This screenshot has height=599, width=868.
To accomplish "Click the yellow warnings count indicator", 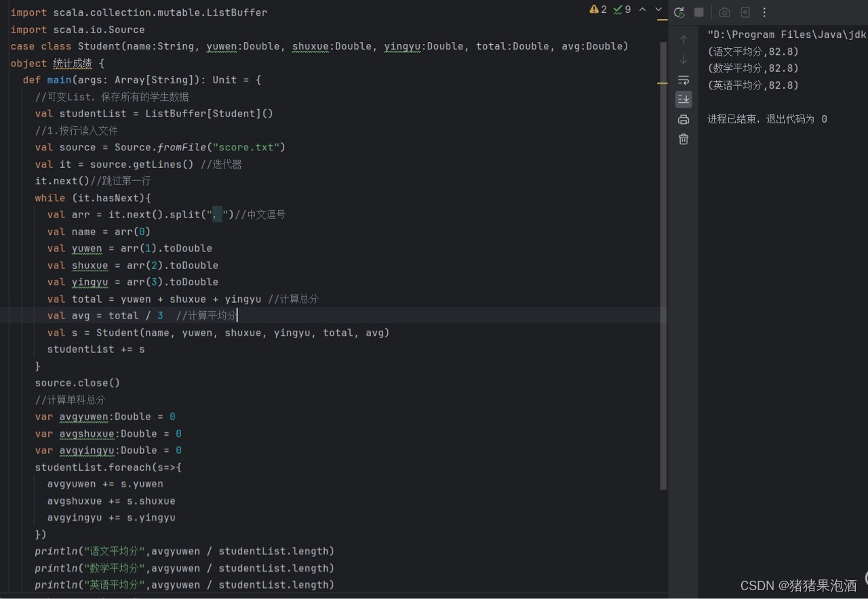I will [x=598, y=9].
